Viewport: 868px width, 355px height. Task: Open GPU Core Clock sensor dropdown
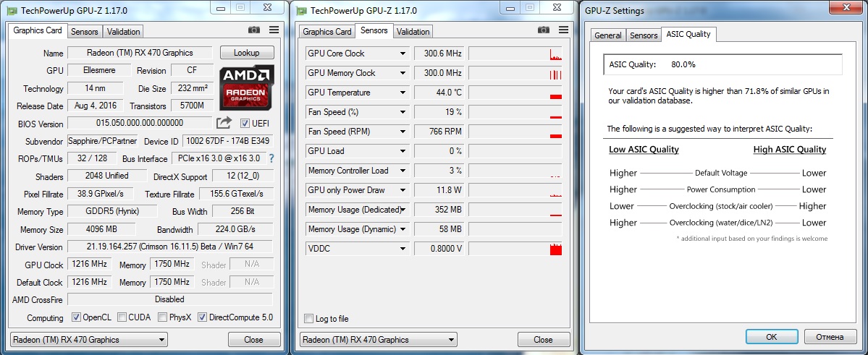click(x=403, y=54)
